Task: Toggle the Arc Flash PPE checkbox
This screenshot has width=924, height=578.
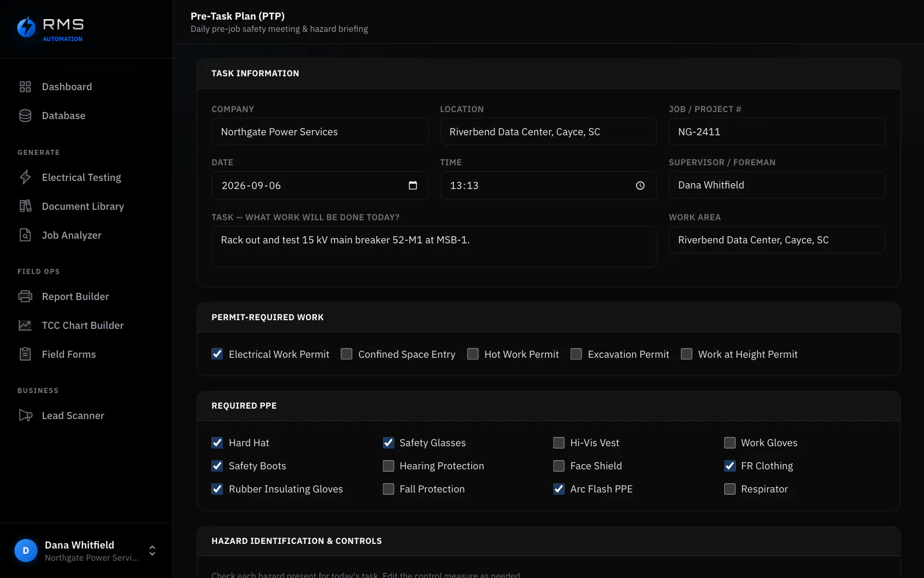Action: (558, 489)
